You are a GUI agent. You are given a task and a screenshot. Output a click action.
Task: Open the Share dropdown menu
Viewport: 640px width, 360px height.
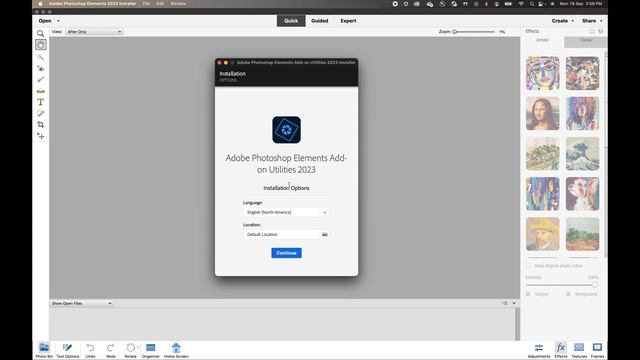pyautogui.click(x=592, y=21)
